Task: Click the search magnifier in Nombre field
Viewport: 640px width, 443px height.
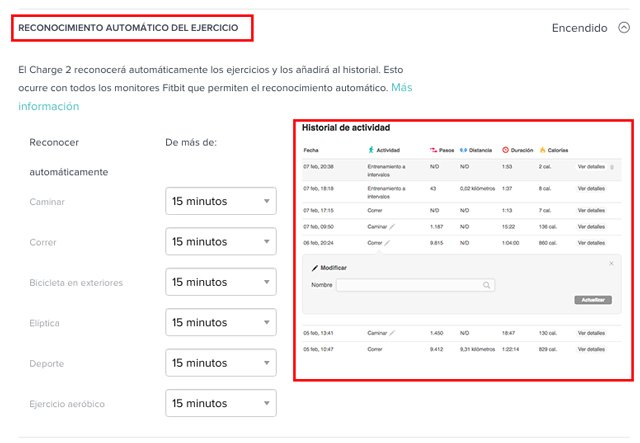Action: click(x=487, y=285)
